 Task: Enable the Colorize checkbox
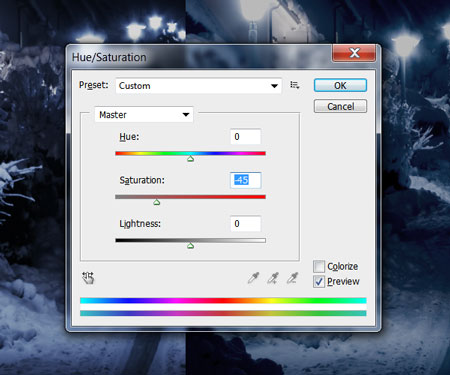319,266
